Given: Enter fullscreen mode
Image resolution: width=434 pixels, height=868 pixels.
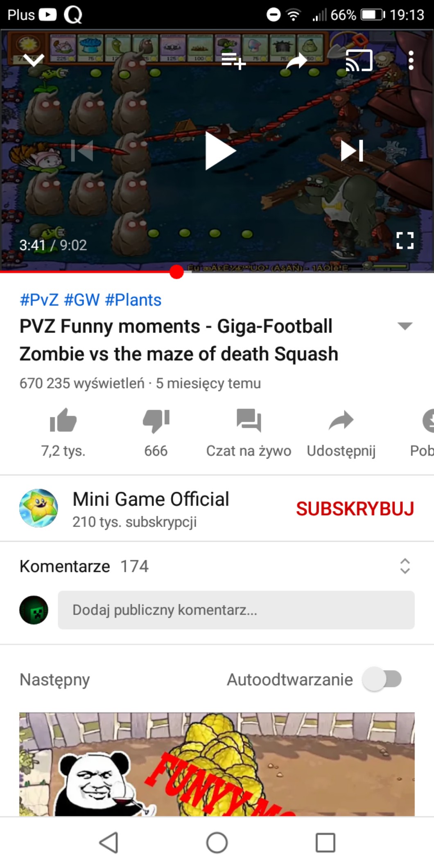Looking at the screenshot, I should pyautogui.click(x=405, y=240).
